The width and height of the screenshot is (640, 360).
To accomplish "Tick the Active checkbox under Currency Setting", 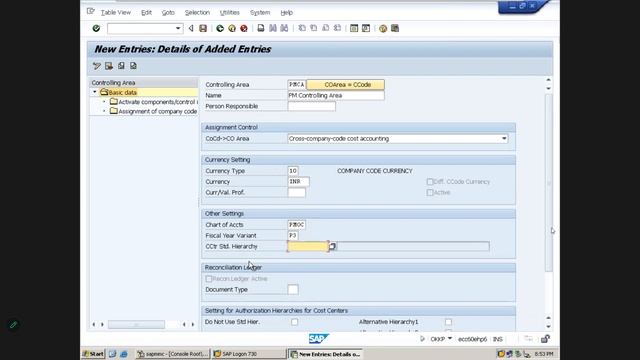I will point(430,192).
